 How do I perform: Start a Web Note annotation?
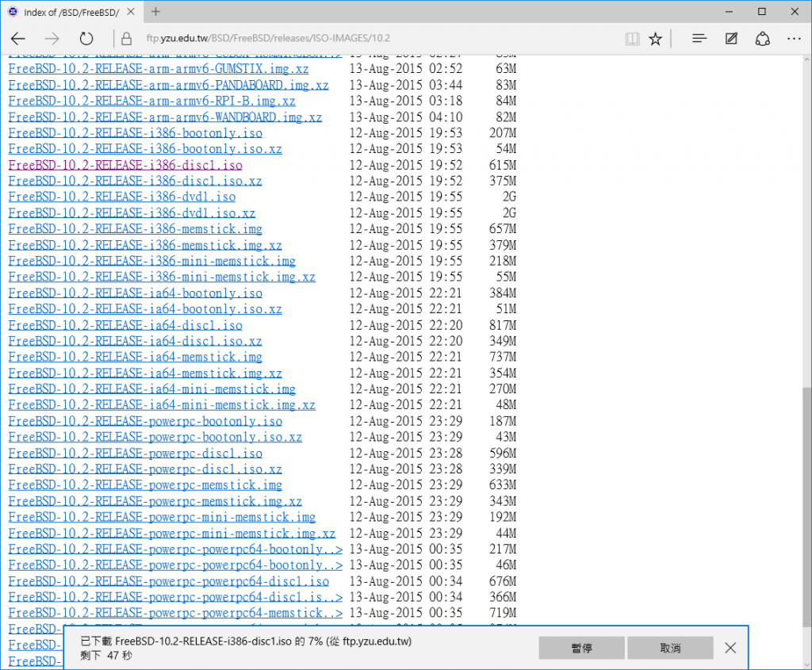pyautogui.click(x=730, y=37)
